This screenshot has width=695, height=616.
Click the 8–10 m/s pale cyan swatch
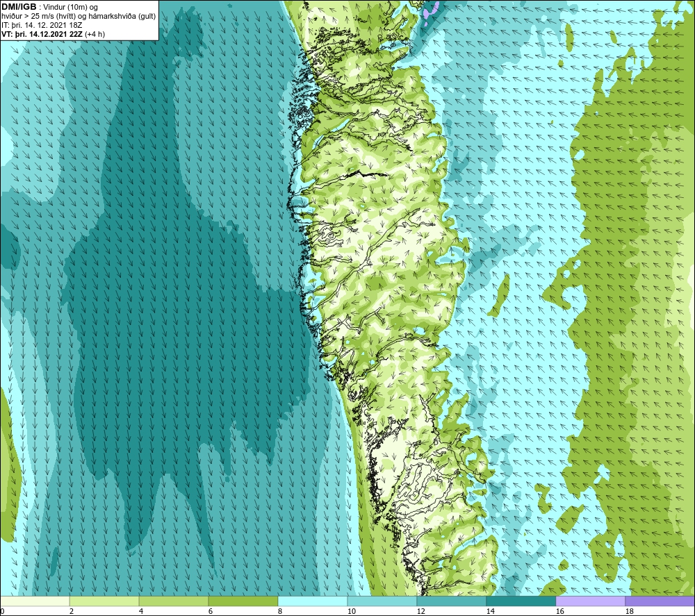[313, 601]
